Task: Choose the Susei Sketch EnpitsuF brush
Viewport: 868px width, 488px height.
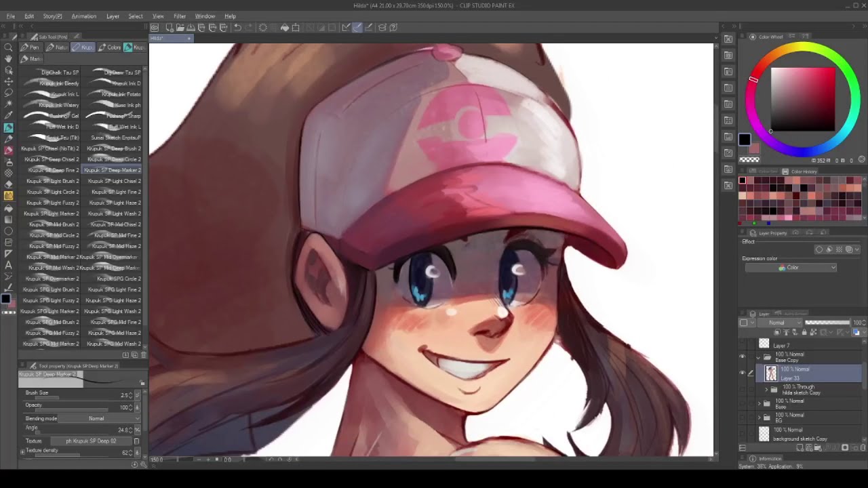Action: [x=113, y=138]
